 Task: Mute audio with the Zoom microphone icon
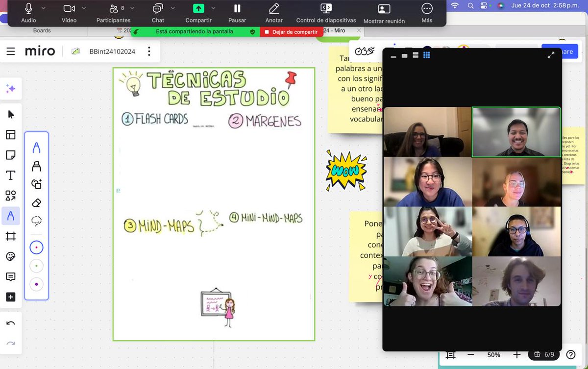tap(28, 8)
